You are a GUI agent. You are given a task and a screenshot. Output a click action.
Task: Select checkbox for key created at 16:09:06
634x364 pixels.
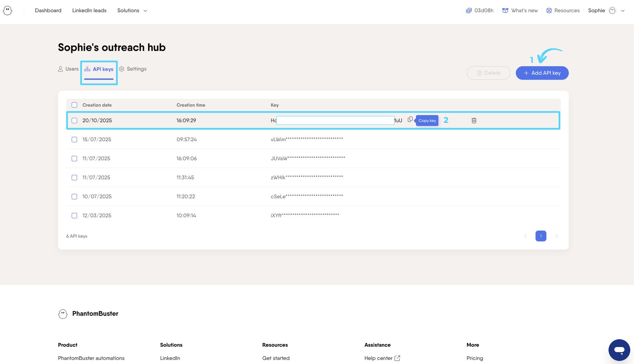pos(74,159)
